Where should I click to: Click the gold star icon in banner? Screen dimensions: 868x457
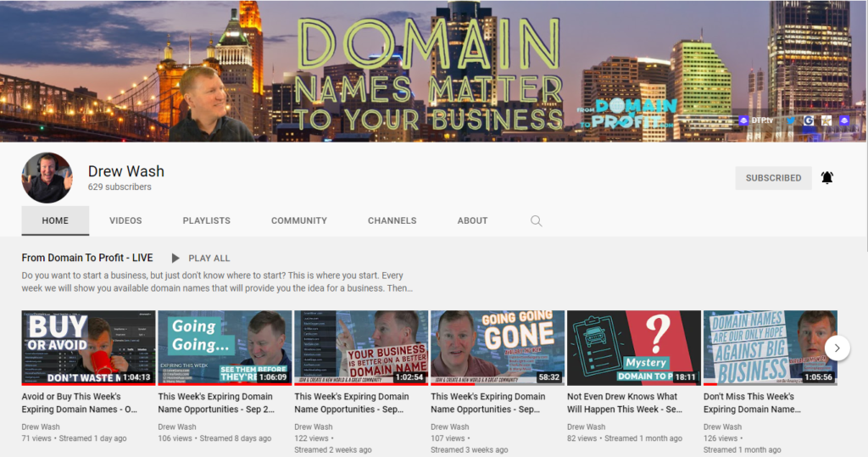(826, 120)
